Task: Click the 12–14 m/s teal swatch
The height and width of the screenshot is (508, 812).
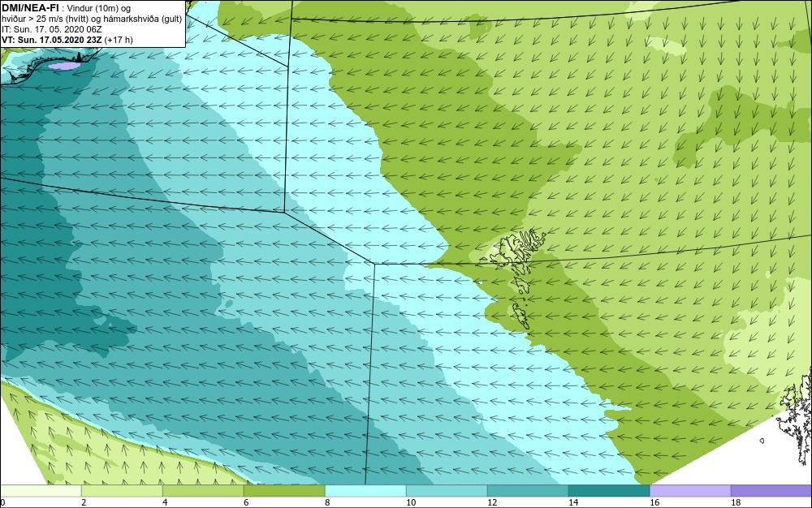Action: point(528,490)
